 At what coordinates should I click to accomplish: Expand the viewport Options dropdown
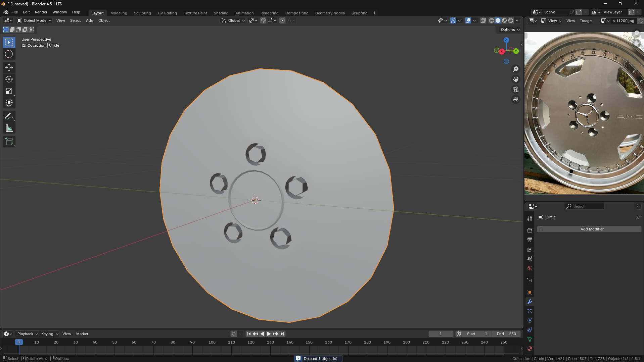510,30
